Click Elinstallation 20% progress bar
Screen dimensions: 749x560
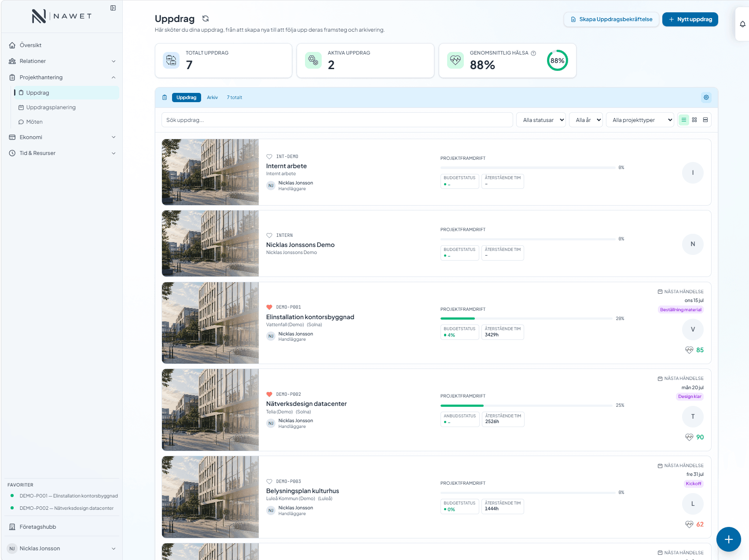(x=526, y=318)
